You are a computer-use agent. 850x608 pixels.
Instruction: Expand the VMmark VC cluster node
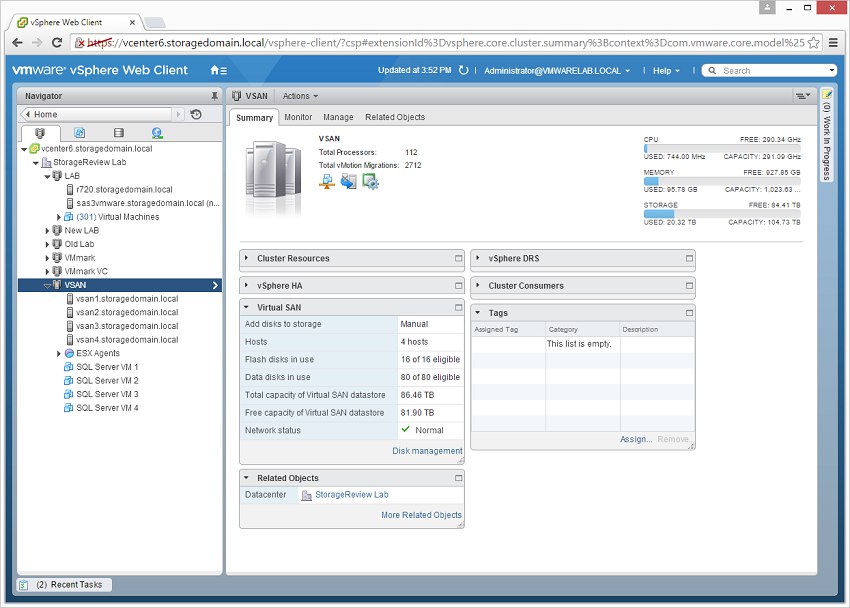47,271
